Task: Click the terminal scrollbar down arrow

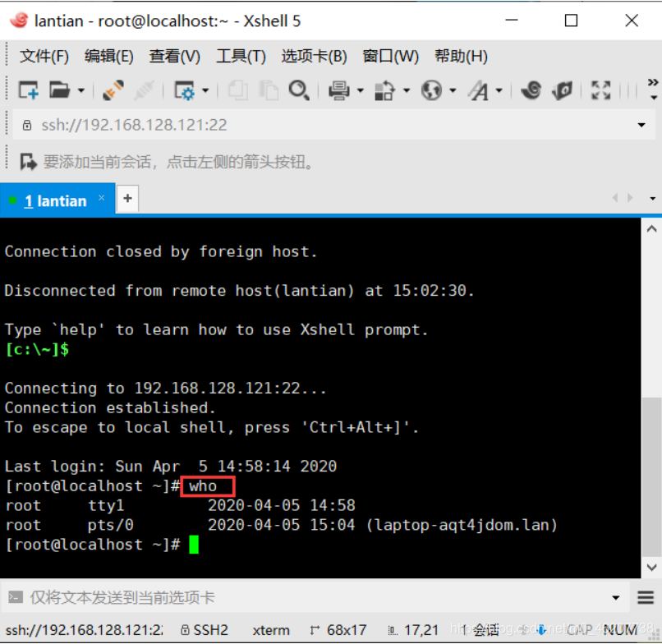Action: point(651,567)
